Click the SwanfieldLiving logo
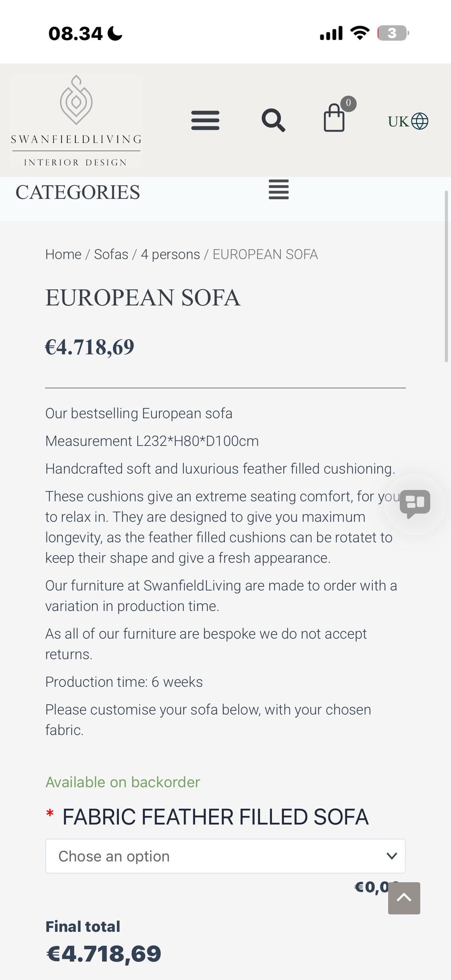The width and height of the screenshot is (451, 980). click(76, 121)
